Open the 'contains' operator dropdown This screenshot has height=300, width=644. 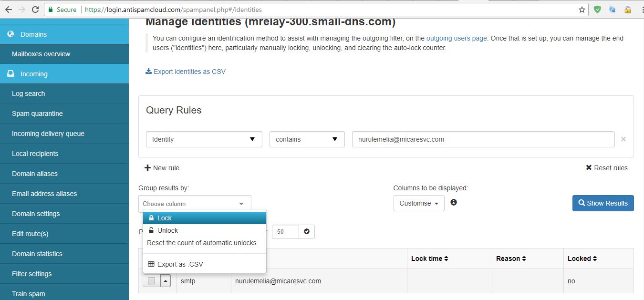(307, 139)
